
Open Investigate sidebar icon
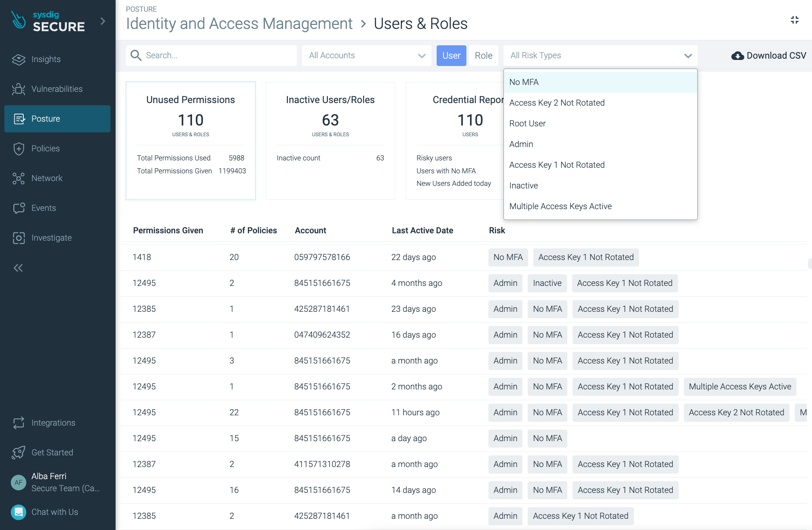(19, 238)
